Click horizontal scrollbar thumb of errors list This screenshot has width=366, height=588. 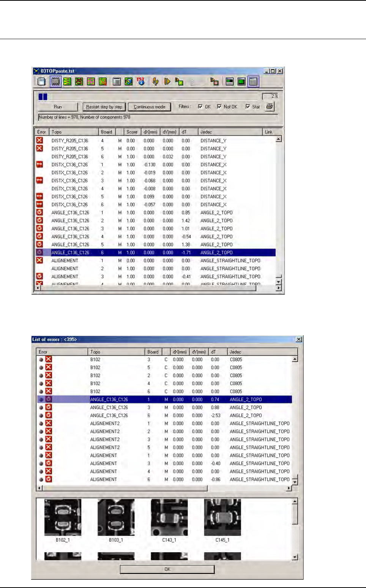tap(125, 488)
